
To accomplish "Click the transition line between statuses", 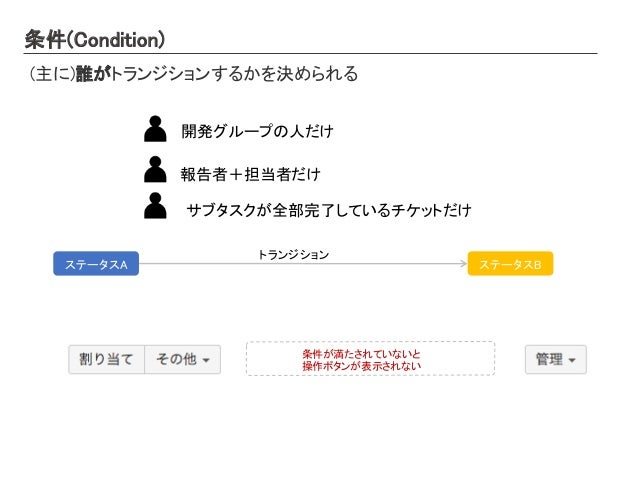I will (x=301, y=264).
